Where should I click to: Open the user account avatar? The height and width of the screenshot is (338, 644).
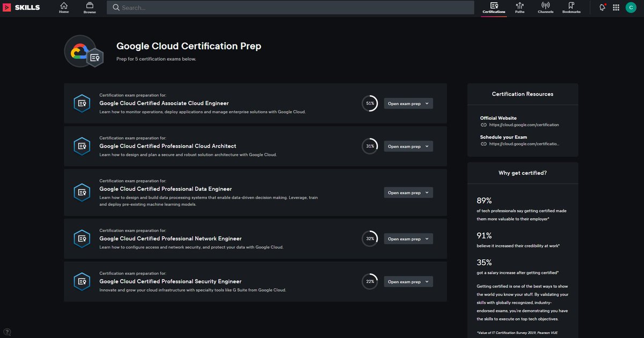[x=631, y=8]
